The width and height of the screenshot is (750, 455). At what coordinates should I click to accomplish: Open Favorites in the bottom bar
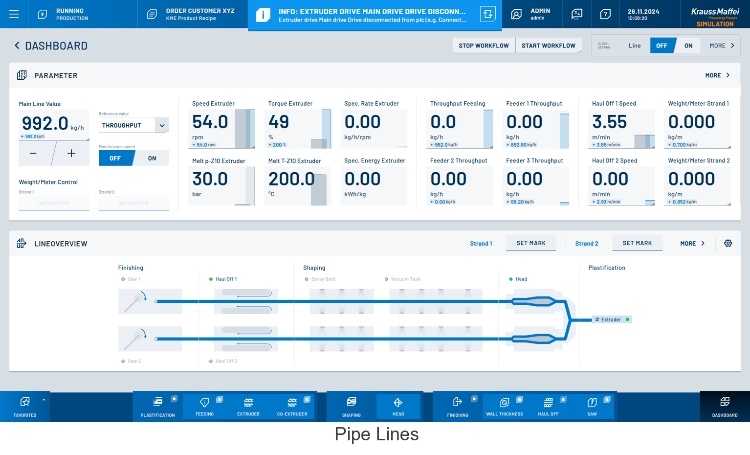tap(25, 404)
